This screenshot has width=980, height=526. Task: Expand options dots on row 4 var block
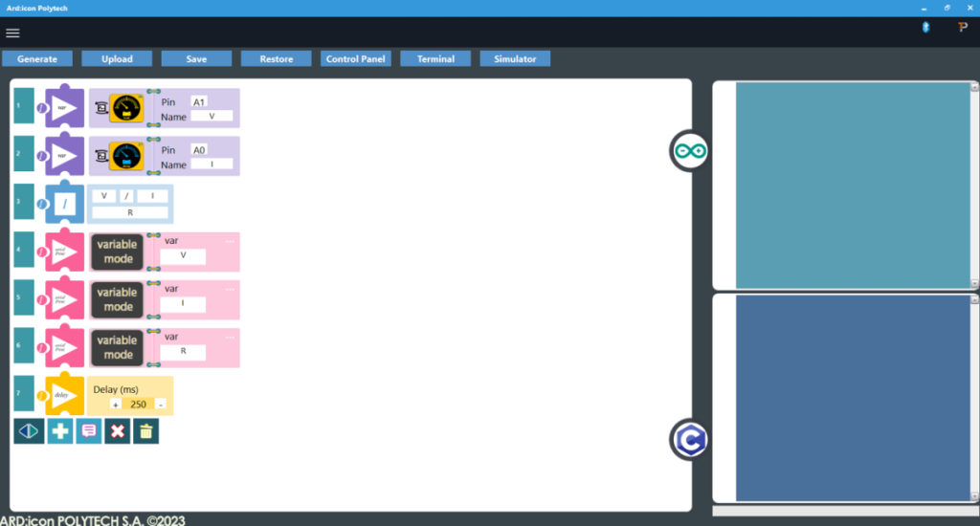[230, 241]
